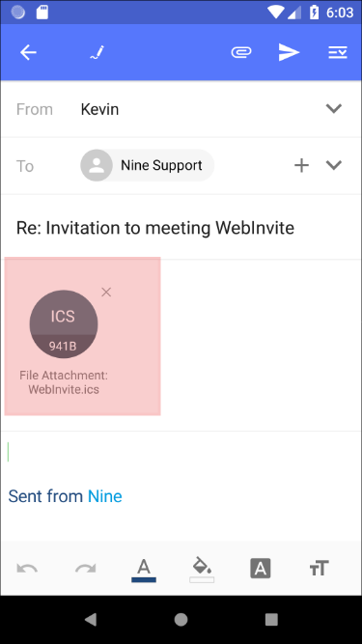Open the fill color paint bucket
Image resolution: width=362 pixels, height=644 pixels.
(202, 570)
